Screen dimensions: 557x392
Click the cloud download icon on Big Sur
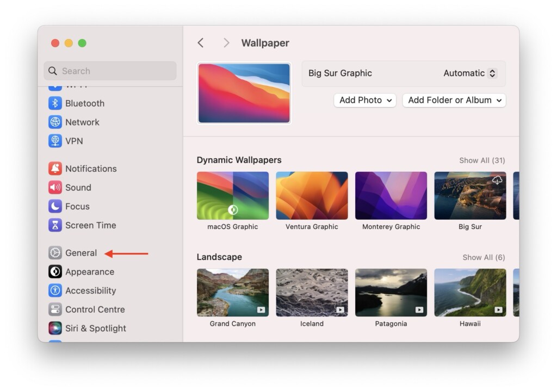[x=497, y=180]
